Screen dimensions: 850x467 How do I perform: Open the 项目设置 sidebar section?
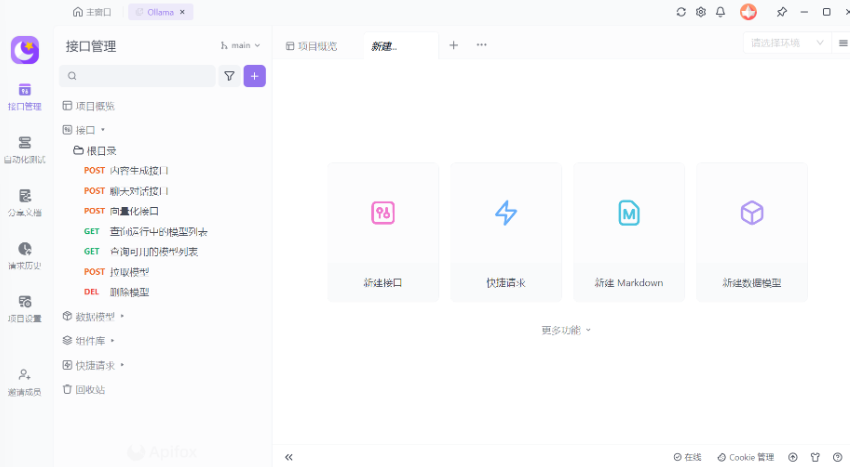(x=24, y=309)
